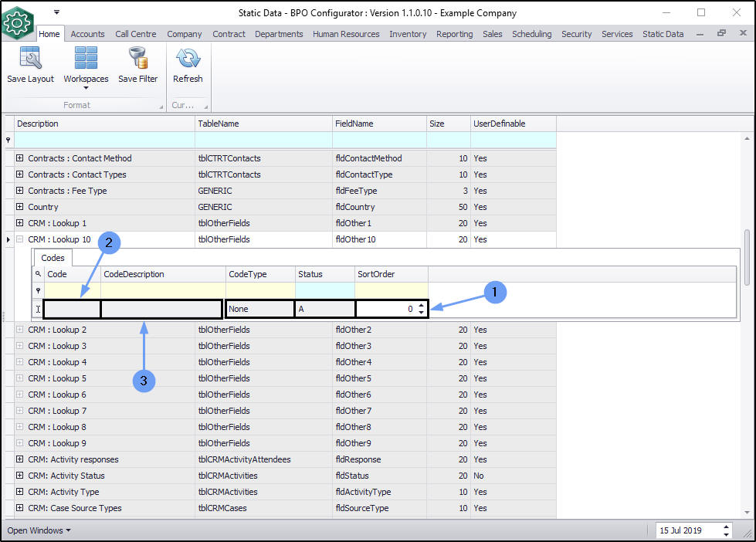756x542 pixels.
Task: Open the Open Windows dropdown
Action: tap(39, 530)
